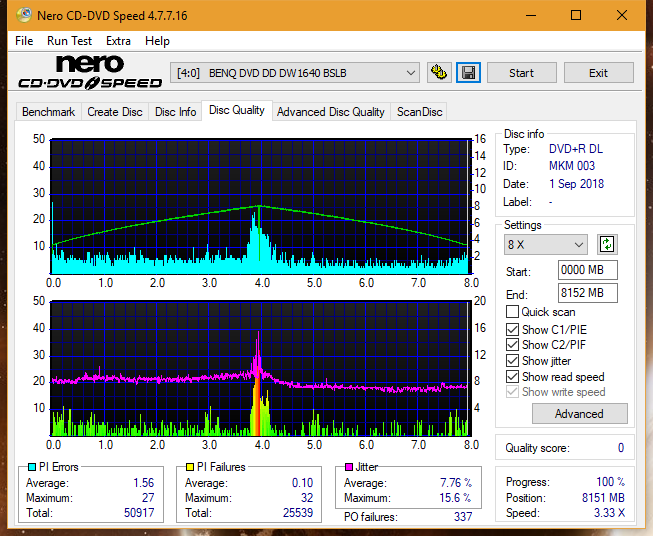Click the save floppy disk icon

pyautogui.click(x=469, y=73)
